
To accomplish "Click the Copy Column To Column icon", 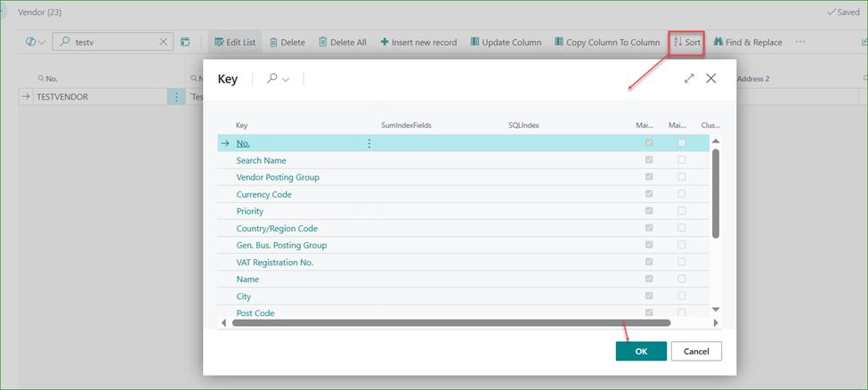I will coord(558,42).
